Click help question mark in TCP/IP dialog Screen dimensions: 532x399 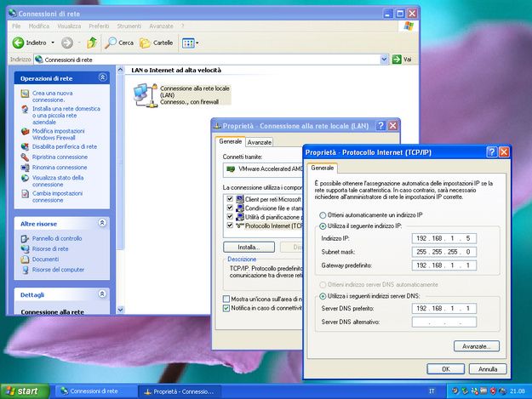coord(491,152)
